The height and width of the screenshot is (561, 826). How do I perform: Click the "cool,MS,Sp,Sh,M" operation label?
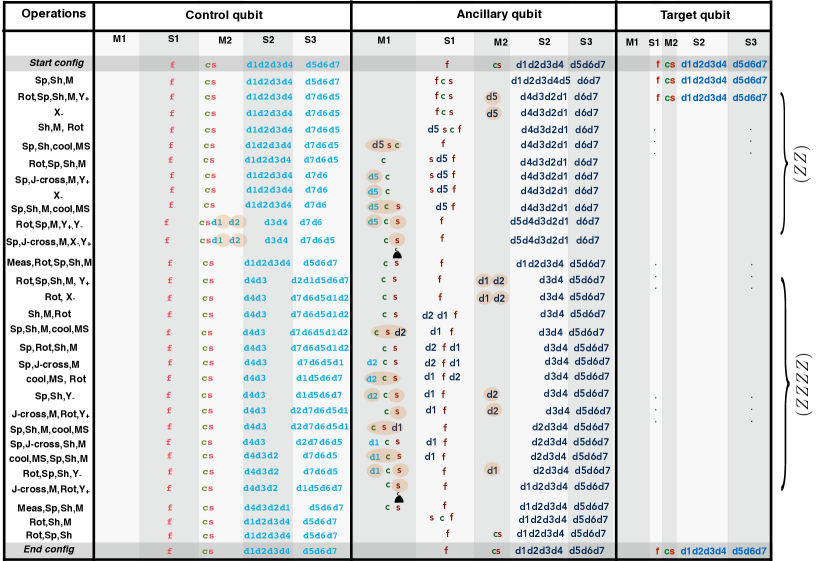(48, 459)
